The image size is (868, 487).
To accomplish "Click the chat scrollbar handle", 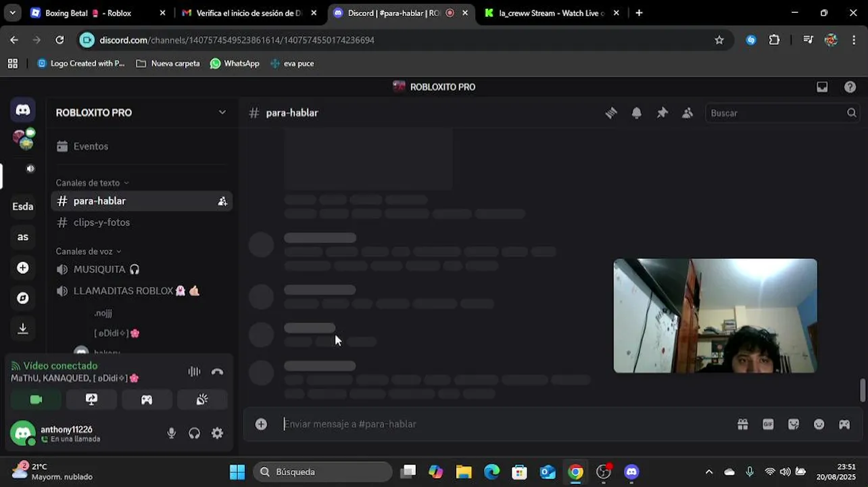I will pos(862,390).
